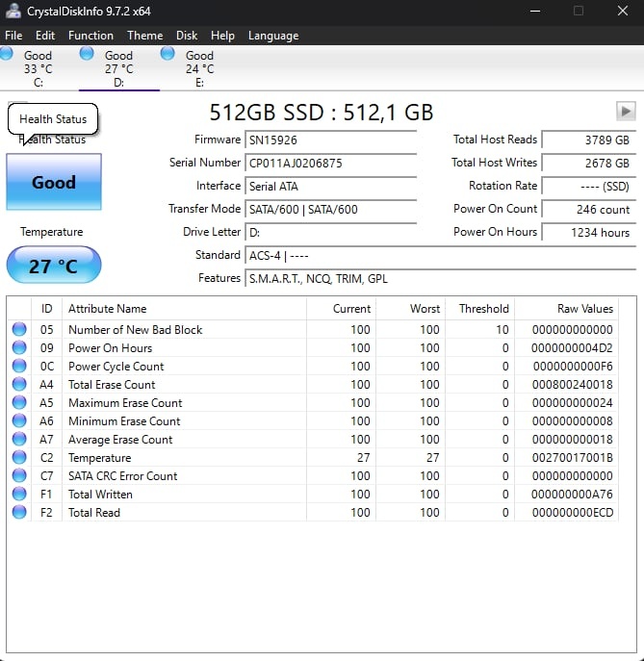Click the CrystalDiskInfo app icon in title bar
Image resolution: width=644 pixels, height=661 pixels.
[13, 11]
